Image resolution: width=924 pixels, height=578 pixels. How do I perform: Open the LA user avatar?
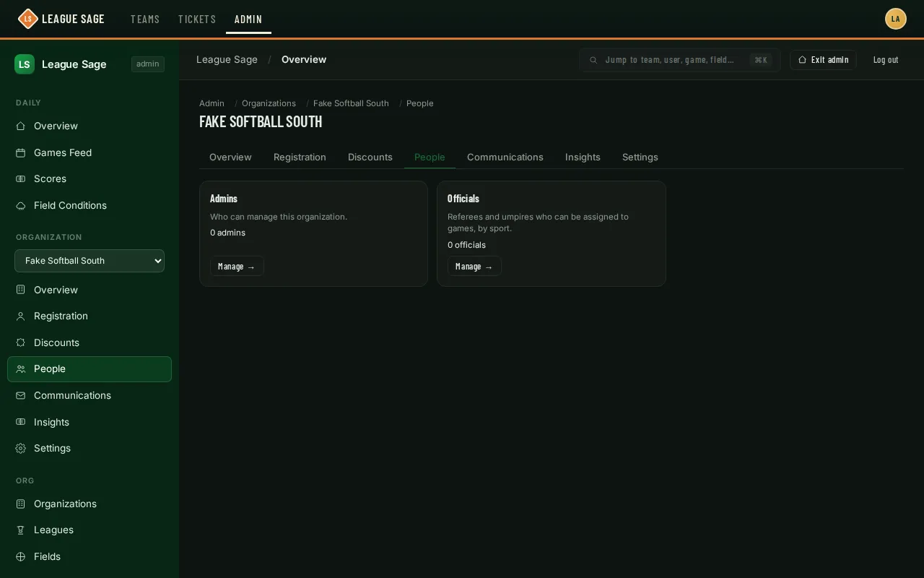[896, 19]
